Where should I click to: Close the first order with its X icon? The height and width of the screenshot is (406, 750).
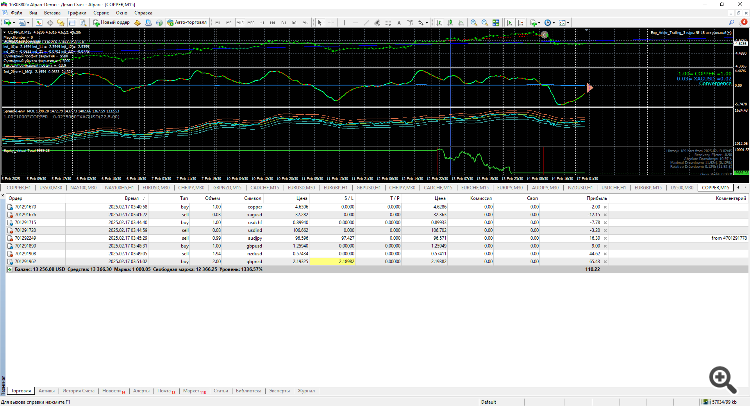click(604, 205)
